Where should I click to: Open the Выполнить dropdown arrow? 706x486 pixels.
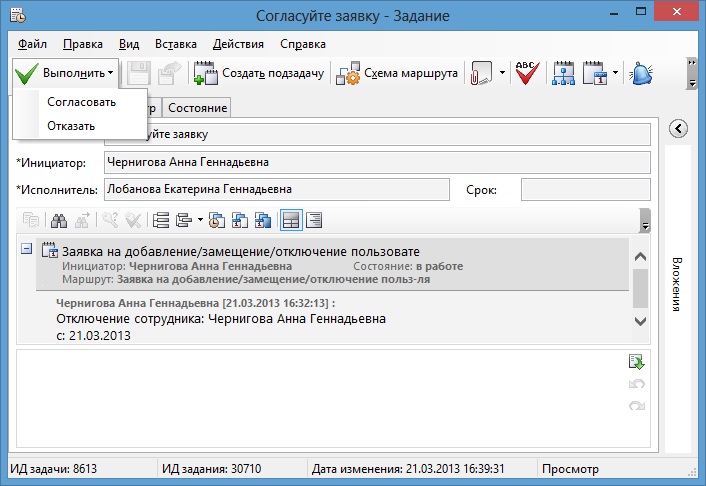coord(112,73)
